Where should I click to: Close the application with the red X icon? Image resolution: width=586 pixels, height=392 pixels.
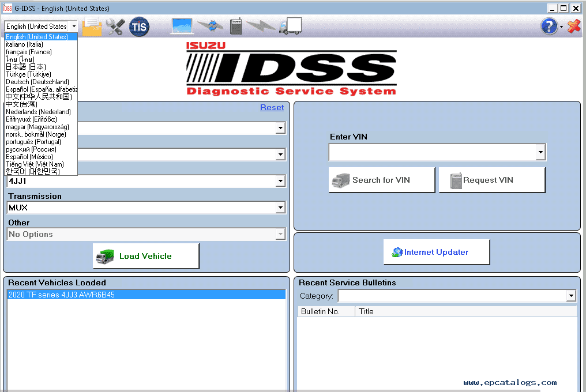574,26
